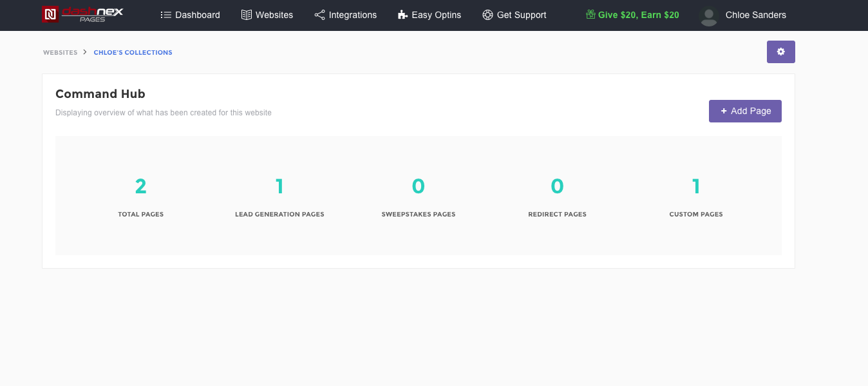Click the Redirect Pages label
Image resolution: width=868 pixels, height=386 pixels.
click(x=558, y=214)
